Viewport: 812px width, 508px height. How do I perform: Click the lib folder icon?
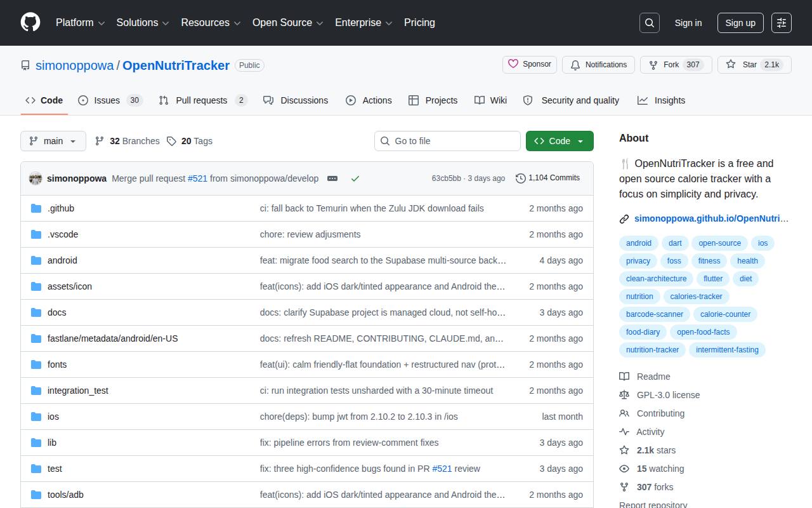pyautogui.click(x=36, y=443)
